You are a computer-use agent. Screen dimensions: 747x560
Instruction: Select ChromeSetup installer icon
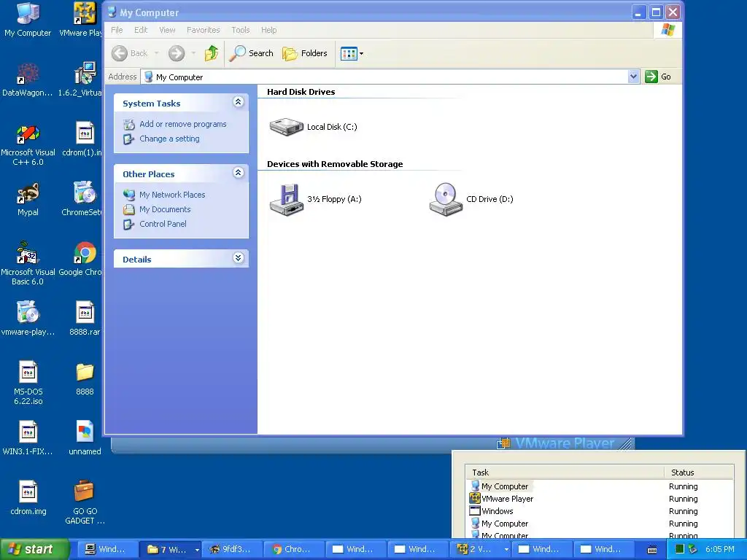(82, 200)
